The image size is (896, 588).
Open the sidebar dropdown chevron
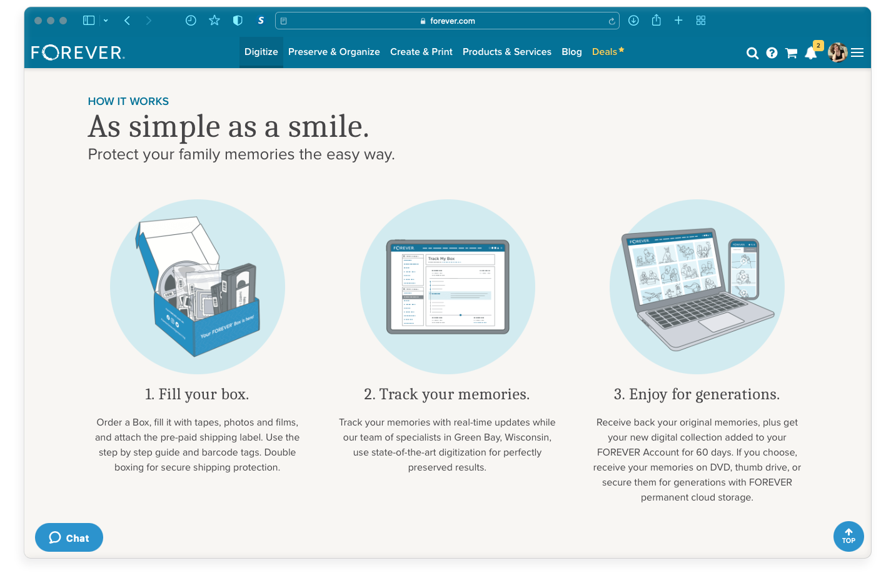point(106,21)
